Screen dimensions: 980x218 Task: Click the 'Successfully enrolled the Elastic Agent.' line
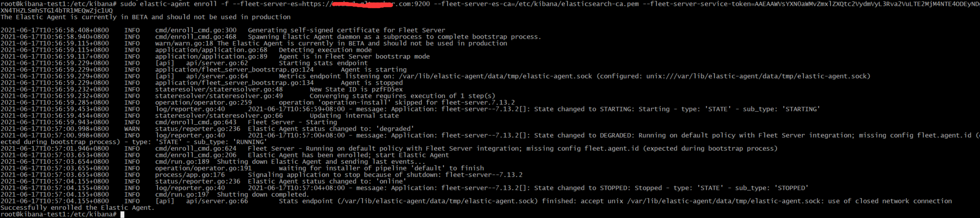pyautogui.click(x=77, y=208)
